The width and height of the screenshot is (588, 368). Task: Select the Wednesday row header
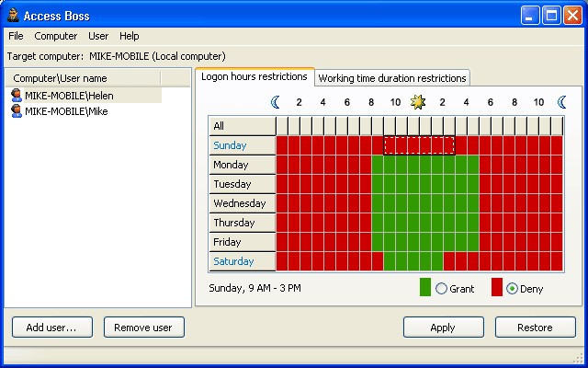click(x=243, y=203)
